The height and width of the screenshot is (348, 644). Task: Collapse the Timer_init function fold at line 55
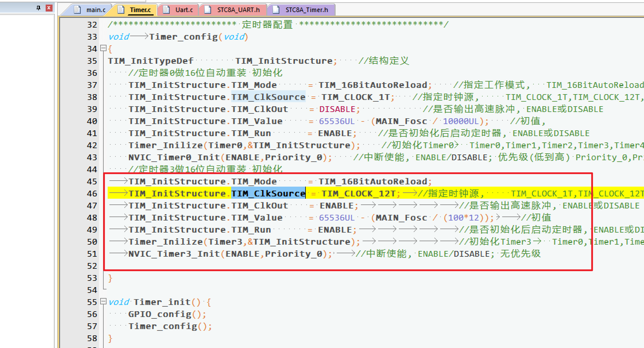(103, 301)
